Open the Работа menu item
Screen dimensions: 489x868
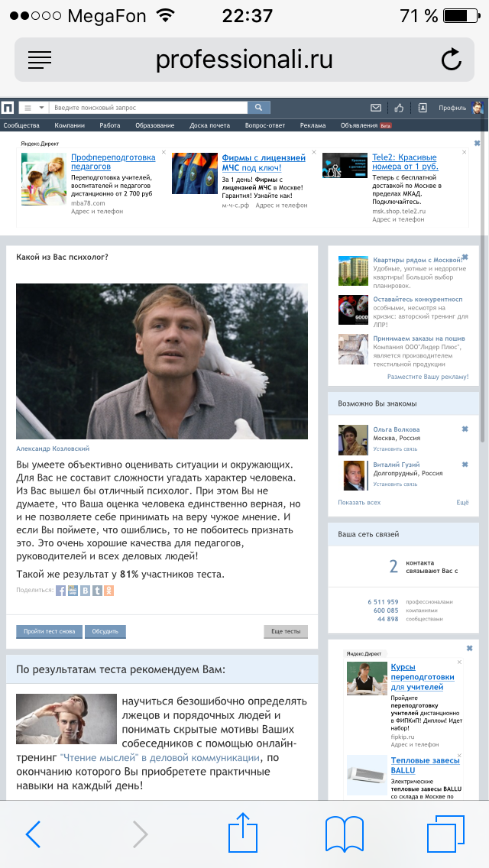110,125
